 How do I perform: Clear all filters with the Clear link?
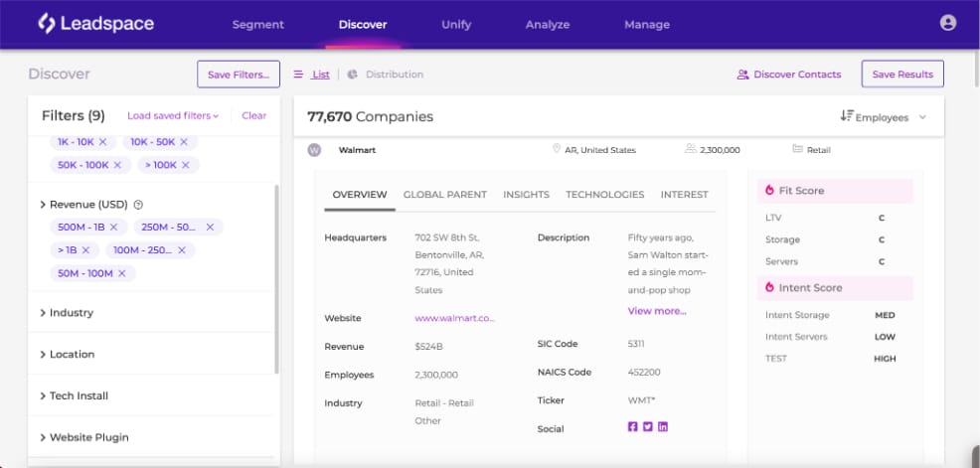point(253,115)
